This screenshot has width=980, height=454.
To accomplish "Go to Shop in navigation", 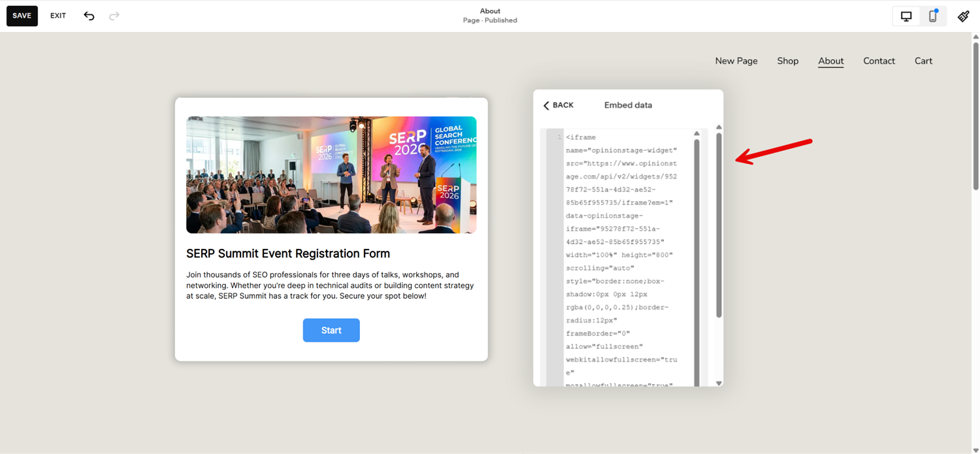I will (x=788, y=61).
